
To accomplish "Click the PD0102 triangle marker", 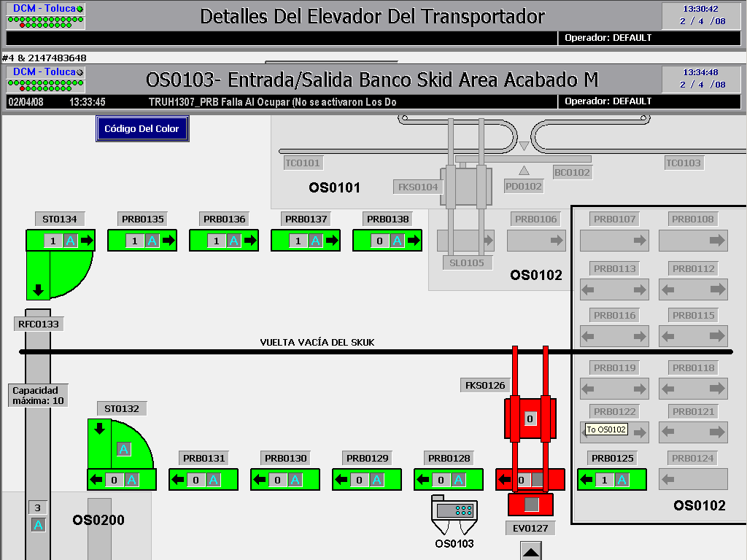I will click(524, 171).
